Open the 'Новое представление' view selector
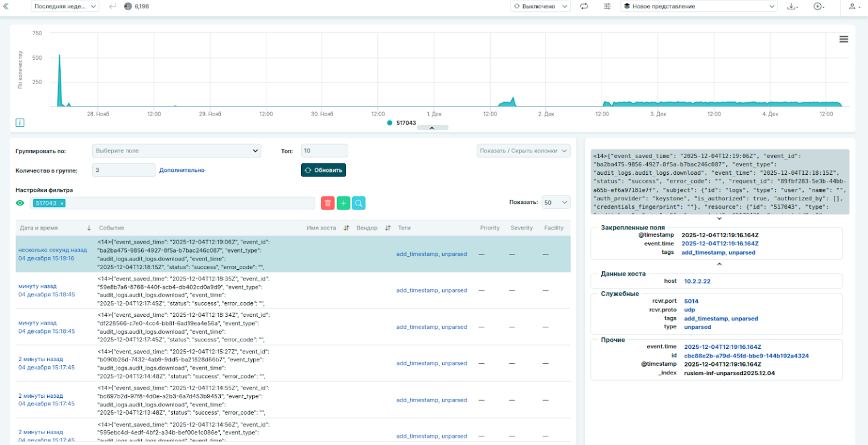The image size is (868, 445). click(700, 6)
